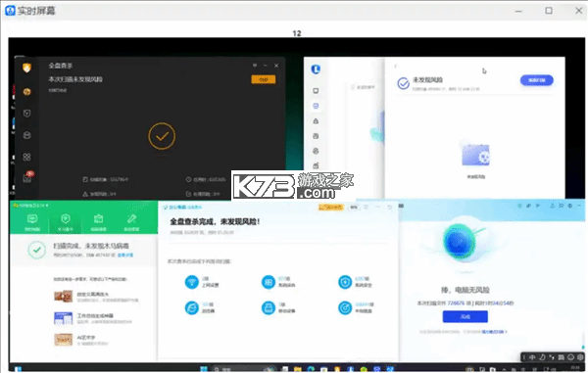Click the orange finish button in dark antivirus window
This screenshot has height=373, width=588.
click(x=264, y=79)
